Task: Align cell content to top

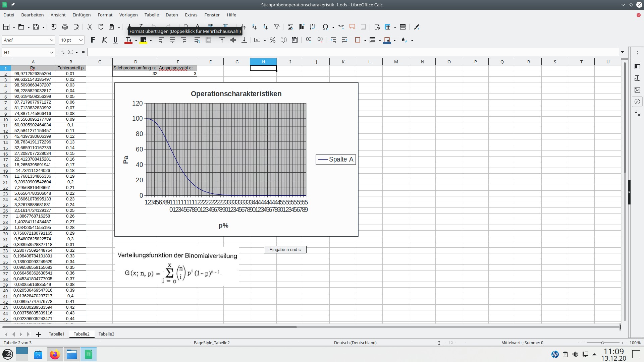Action: [x=222, y=40]
